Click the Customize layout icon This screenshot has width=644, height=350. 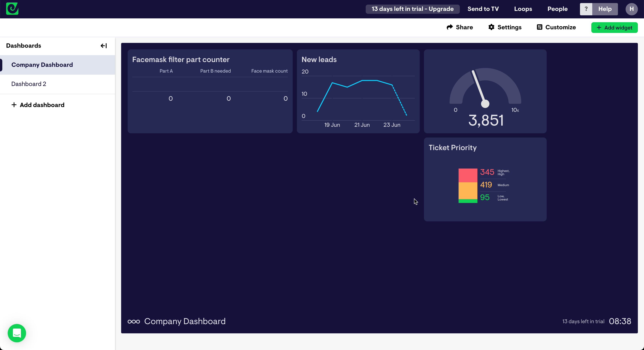(540, 27)
